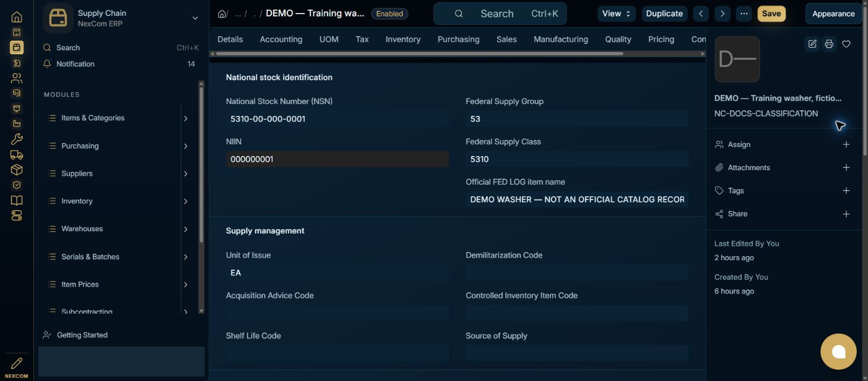This screenshot has height=381, width=868.
Task: Click the Share plus icon
Action: click(x=846, y=214)
